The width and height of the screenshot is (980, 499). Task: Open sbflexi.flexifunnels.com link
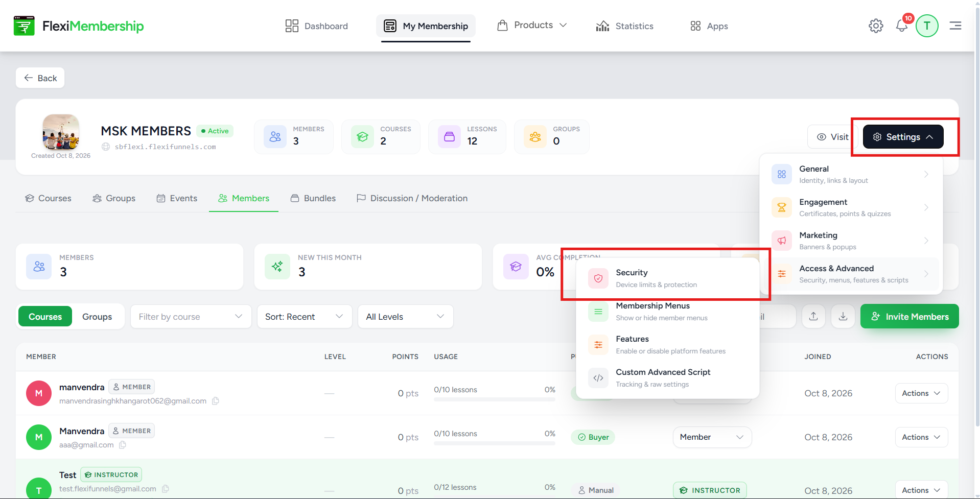[165, 147]
